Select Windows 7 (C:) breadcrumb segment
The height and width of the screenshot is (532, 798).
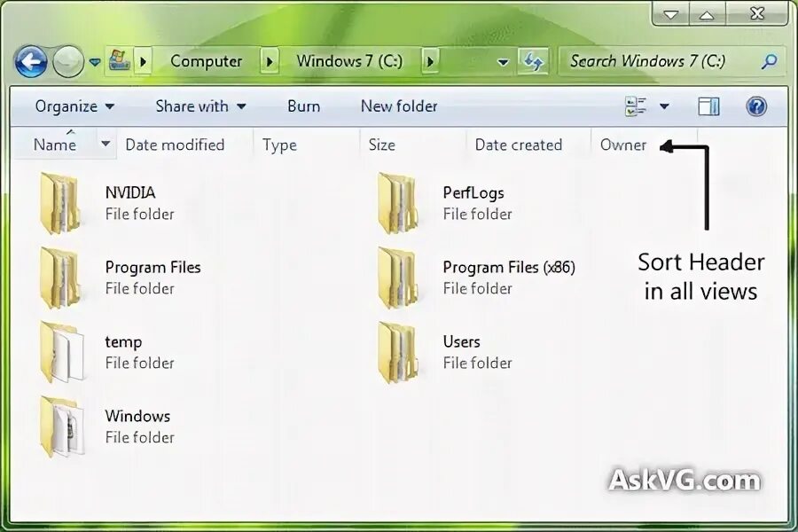pos(349,61)
